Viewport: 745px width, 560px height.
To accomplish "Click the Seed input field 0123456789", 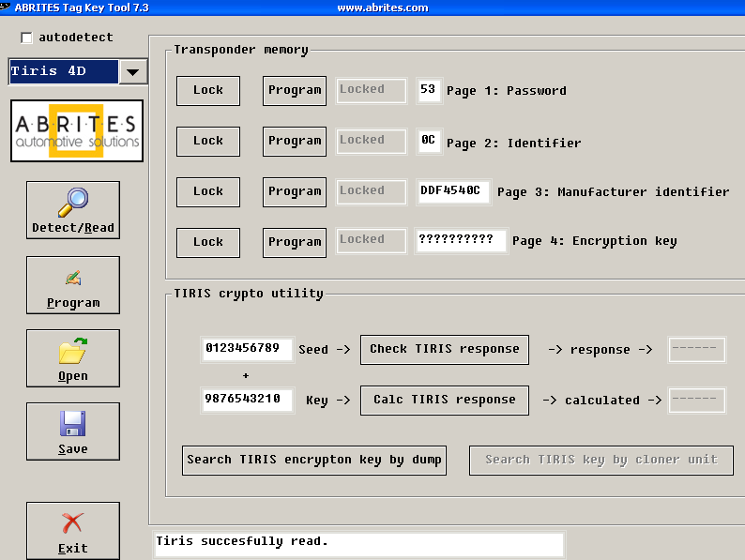I will tap(248, 350).
